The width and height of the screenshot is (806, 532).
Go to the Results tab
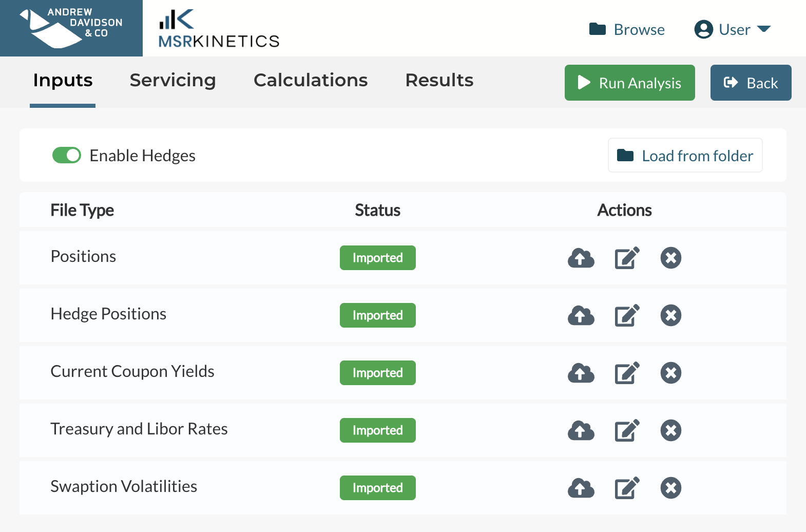click(439, 81)
